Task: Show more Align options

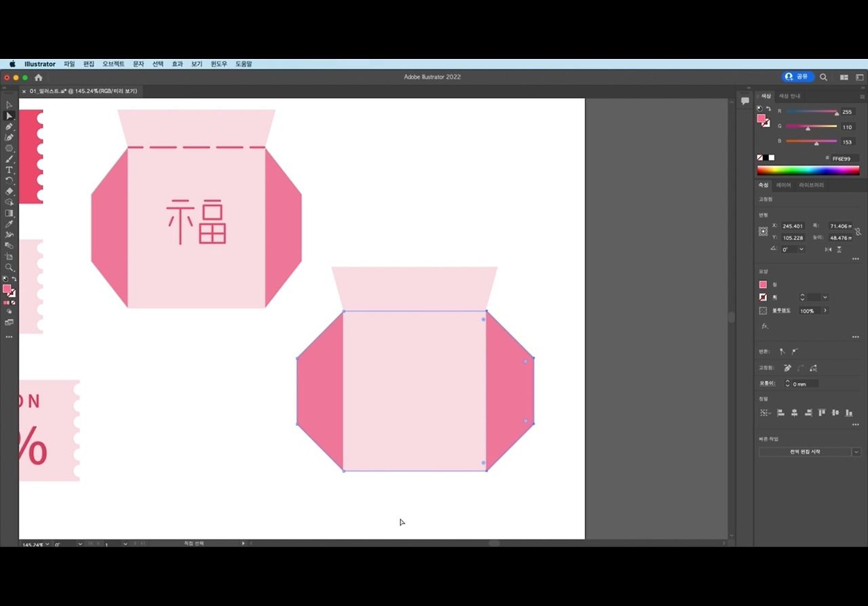Action: [855, 424]
